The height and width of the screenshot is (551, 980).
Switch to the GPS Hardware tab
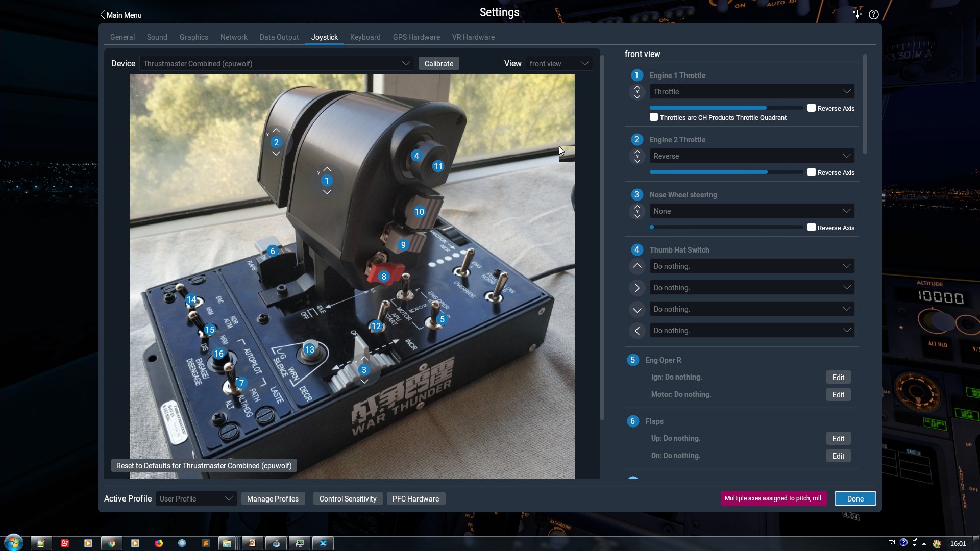[x=416, y=37]
